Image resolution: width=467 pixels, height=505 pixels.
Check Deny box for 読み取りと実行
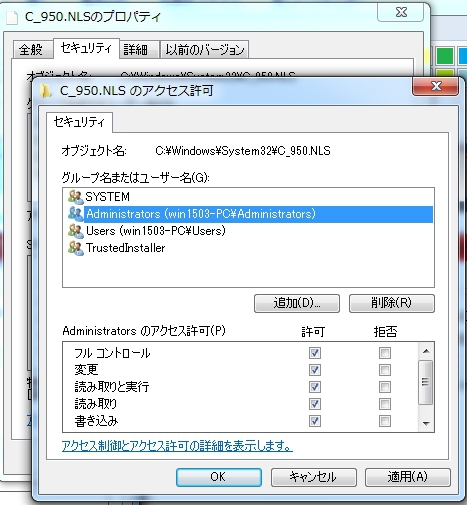coord(385,387)
